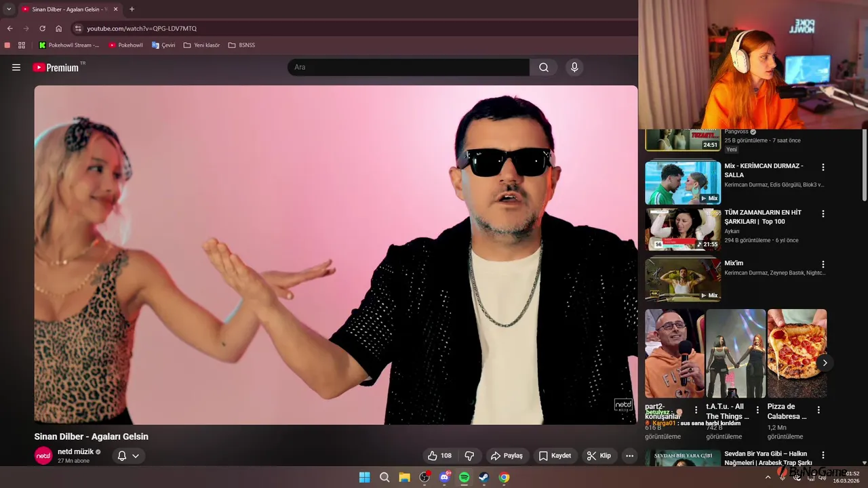Screen dimensions: 868x488
Task: Open the apps grid bookmark icon
Action: click(x=22, y=45)
